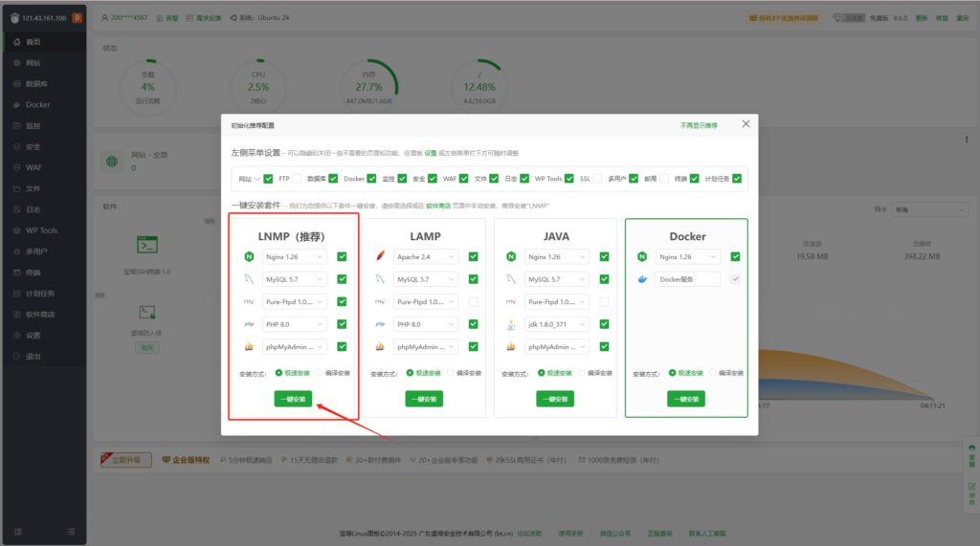Click one-click install button under LAMP
The width and height of the screenshot is (980, 546).
pos(424,399)
